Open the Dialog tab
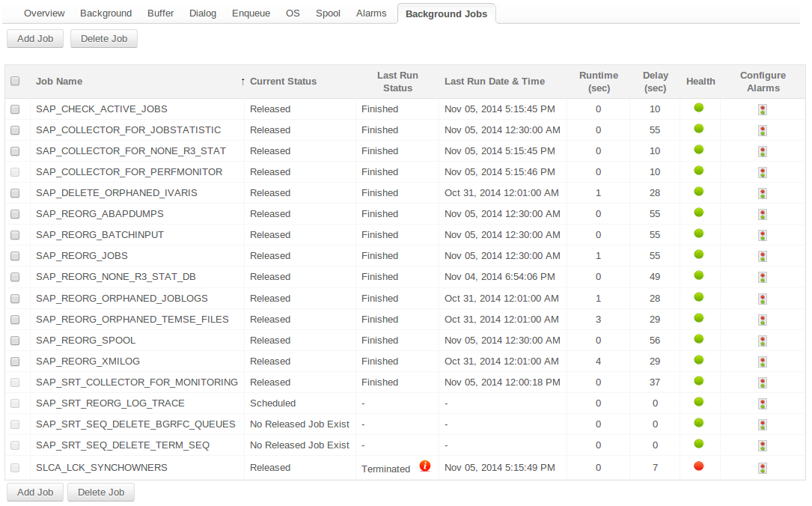 click(x=203, y=13)
